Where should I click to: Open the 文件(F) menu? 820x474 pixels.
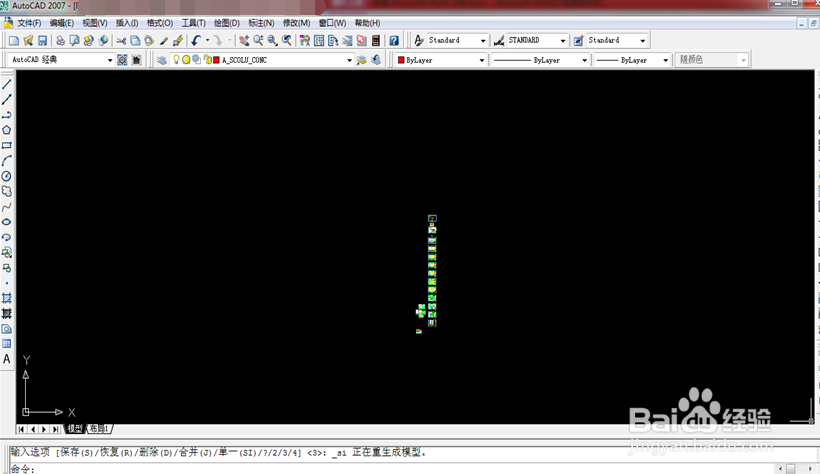(29, 23)
